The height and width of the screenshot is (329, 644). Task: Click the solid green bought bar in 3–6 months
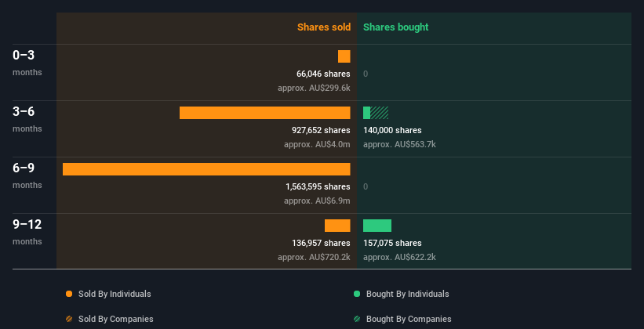(367, 113)
